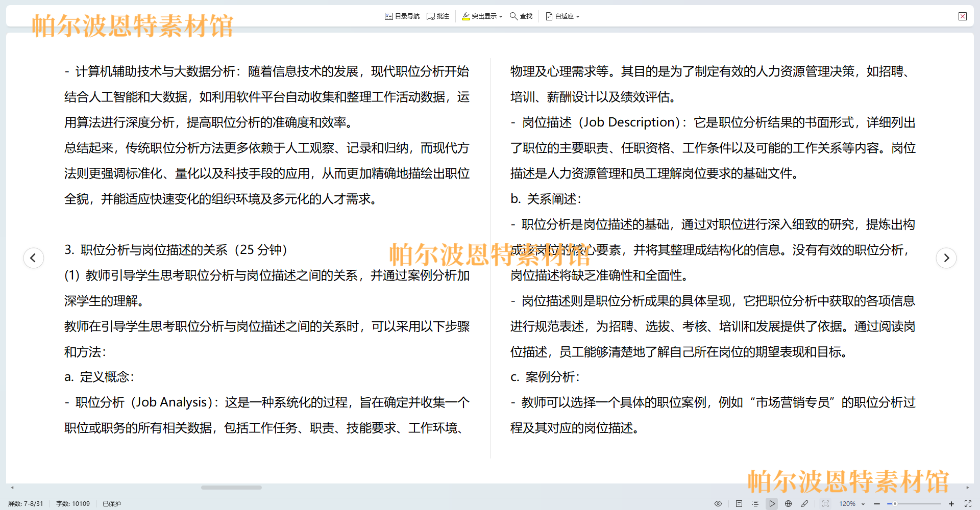The height and width of the screenshot is (510, 980).
Task: Click the zoom out minus button
Action: point(877,503)
